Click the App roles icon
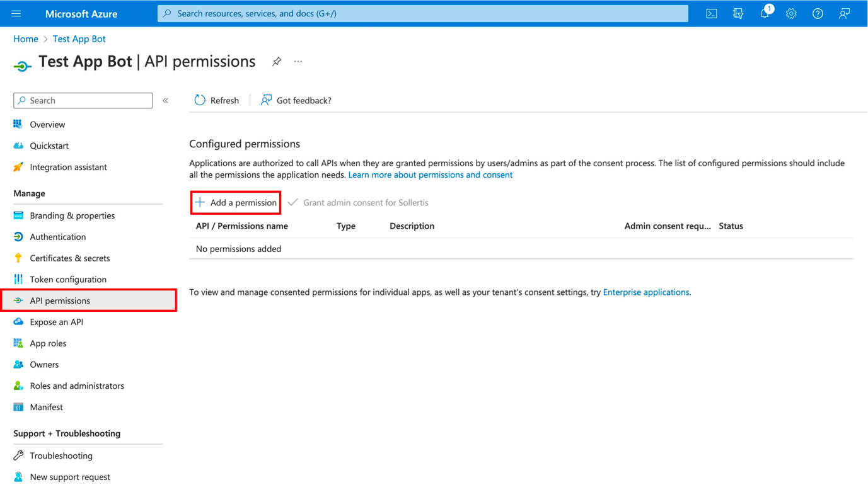868x497 pixels. pyautogui.click(x=18, y=343)
